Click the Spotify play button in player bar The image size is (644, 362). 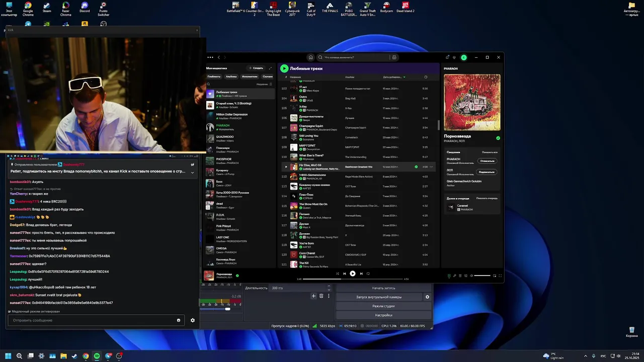pyautogui.click(x=353, y=274)
